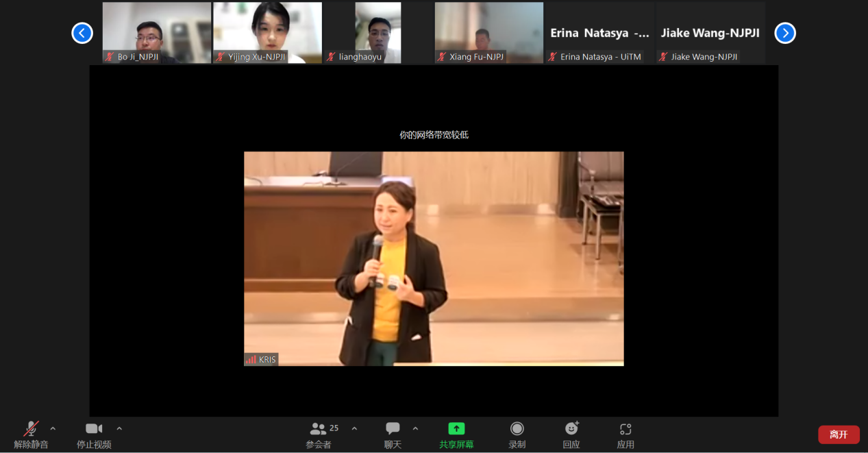The image size is (868, 453).
Task: Click the signal strength icon beside KRIS
Action: [251, 360]
